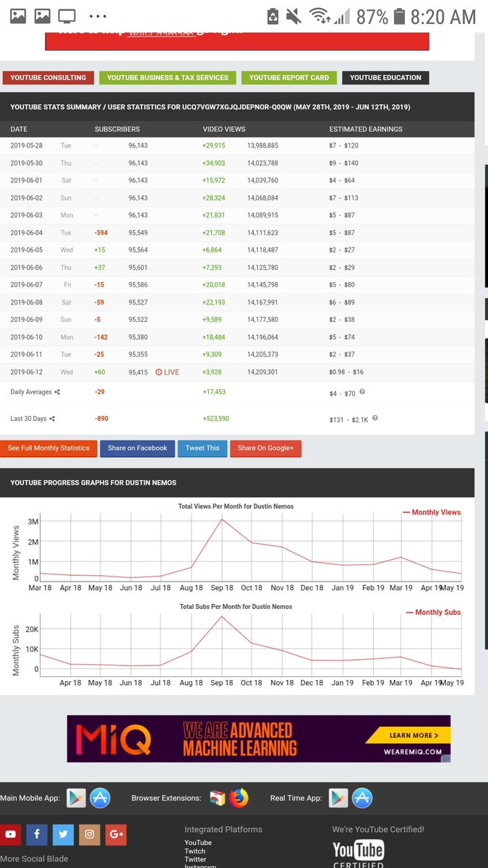Open Main Mobile App App Store icon

(100, 798)
